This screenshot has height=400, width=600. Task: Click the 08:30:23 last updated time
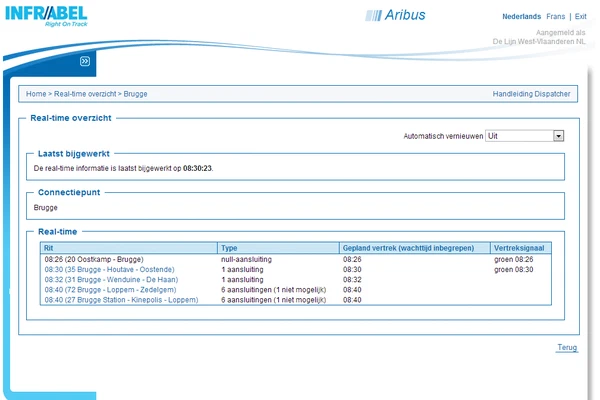[x=197, y=168]
